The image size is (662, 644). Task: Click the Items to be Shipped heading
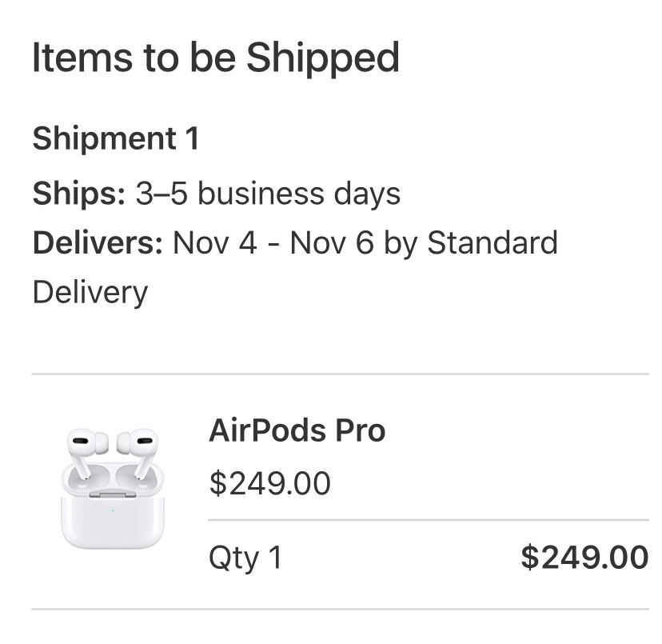[x=216, y=58]
